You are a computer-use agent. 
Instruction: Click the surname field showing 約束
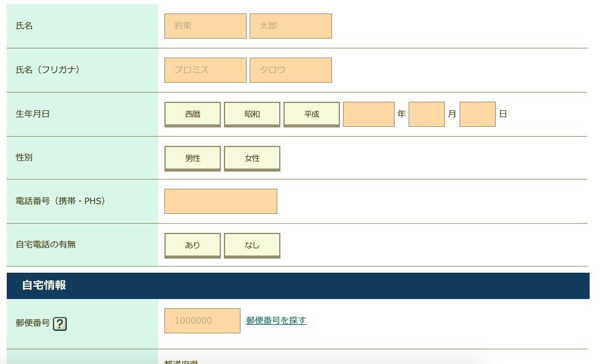click(x=205, y=26)
